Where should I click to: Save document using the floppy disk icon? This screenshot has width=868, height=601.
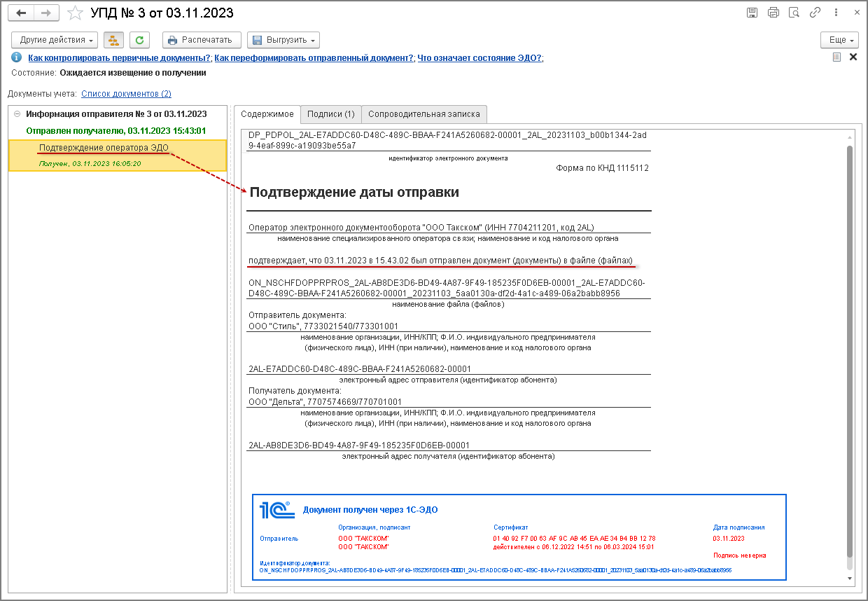pos(752,13)
